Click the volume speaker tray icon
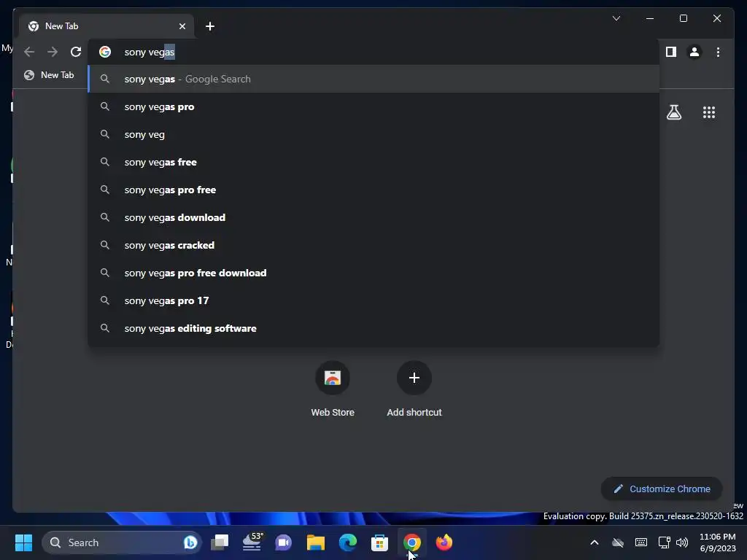This screenshot has height=560, width=747. pyautogui.click(x=682, y=542)
